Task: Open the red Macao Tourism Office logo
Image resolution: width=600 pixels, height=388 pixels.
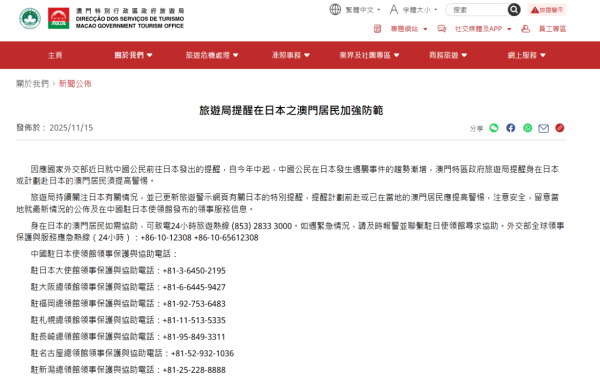Action: click(59, 18)
